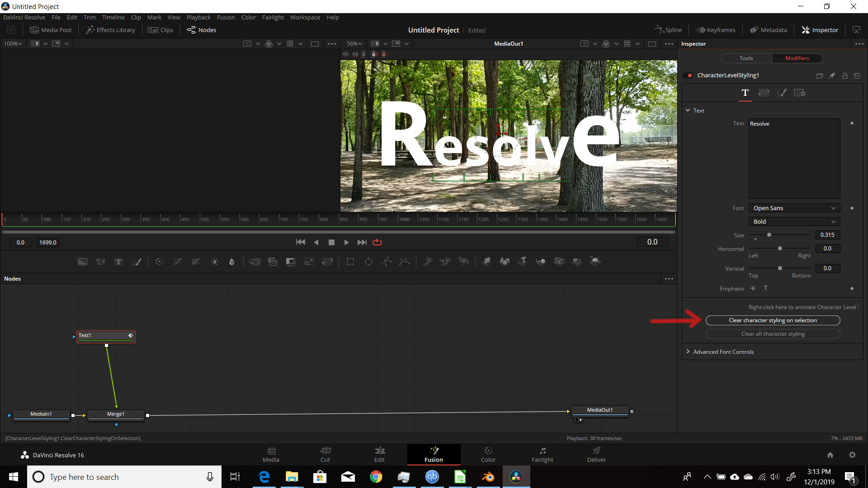Open the font style dropdown Bold

point(794,221)
